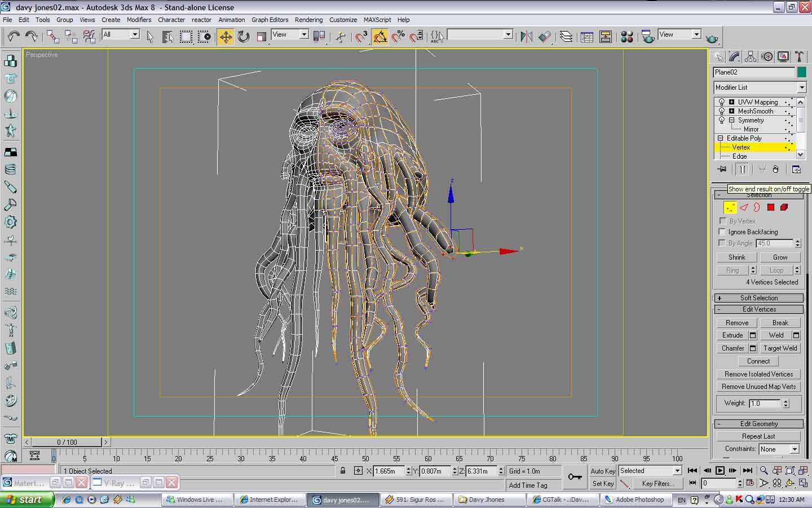The width and height of the screenshot is (812, 508).
Task: Click the Weight value input field
Action: click(765, 404)
